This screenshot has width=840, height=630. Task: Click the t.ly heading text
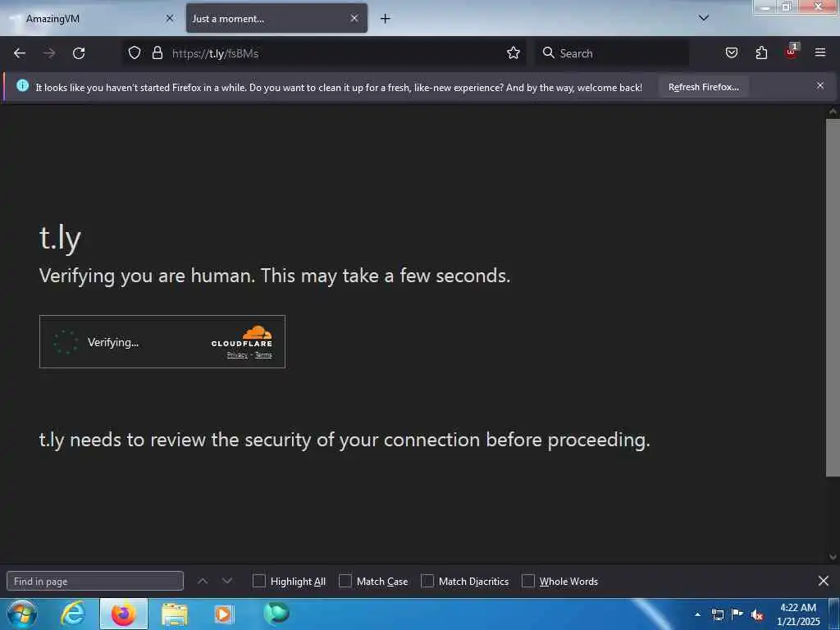(x=60, y=237)
